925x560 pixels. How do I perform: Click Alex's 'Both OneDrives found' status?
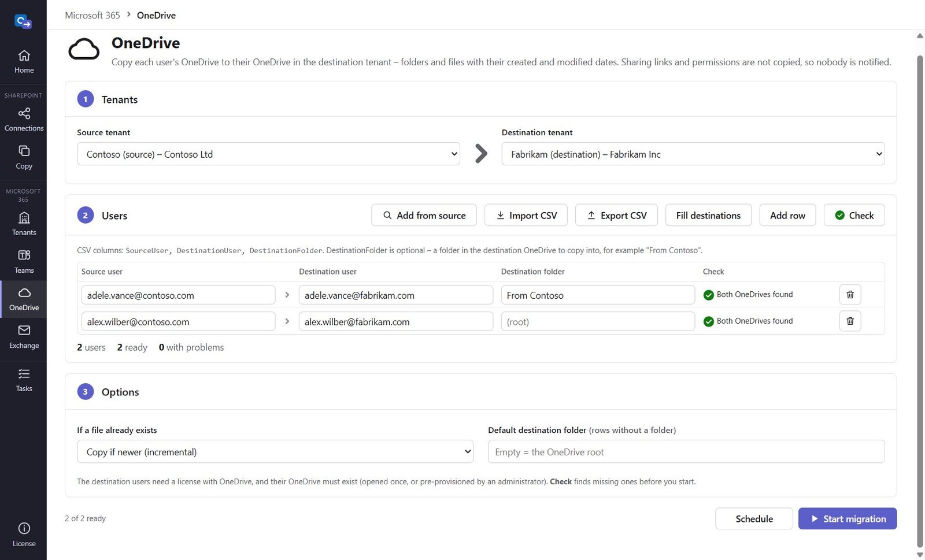point(748,321)
